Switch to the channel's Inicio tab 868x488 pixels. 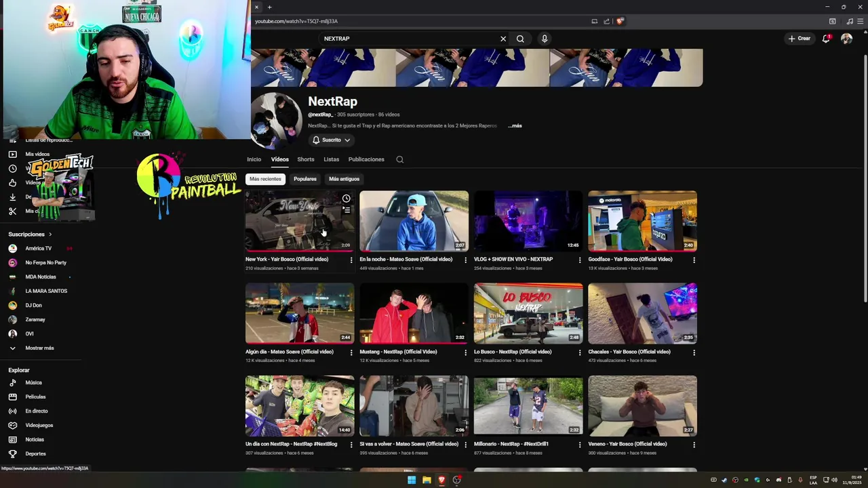(254, 159)
